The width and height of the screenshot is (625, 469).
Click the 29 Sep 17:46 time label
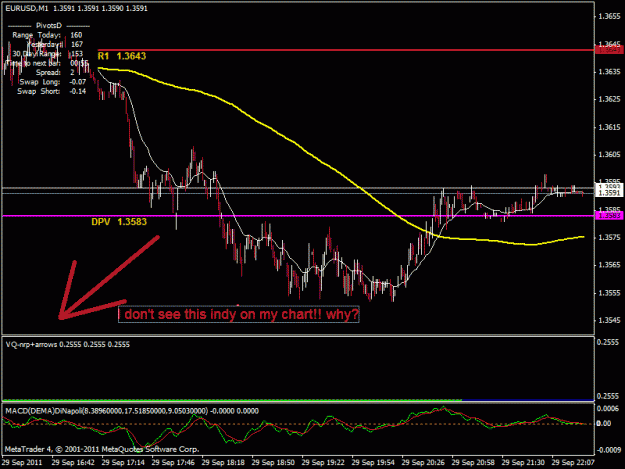pos(173,463)
